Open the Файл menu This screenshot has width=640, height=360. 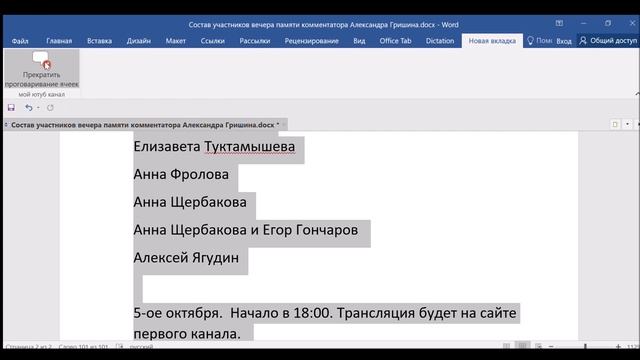pyautogui.click(x=20, y=41)
